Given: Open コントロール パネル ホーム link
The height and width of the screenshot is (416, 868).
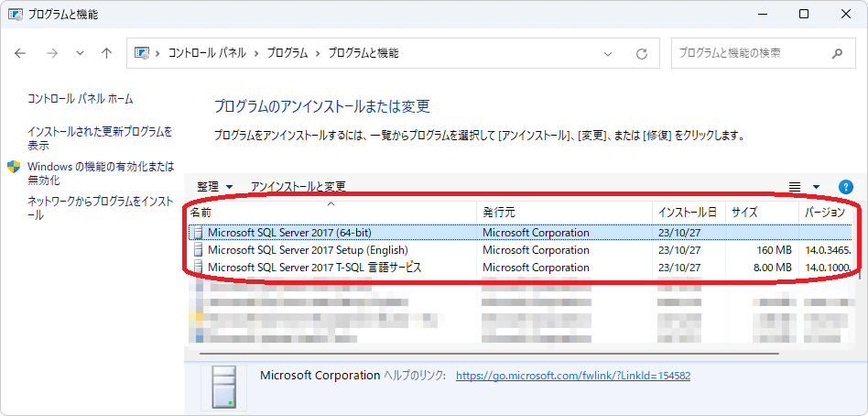Looking at the screenshot, I should click(x=81, y=99).
